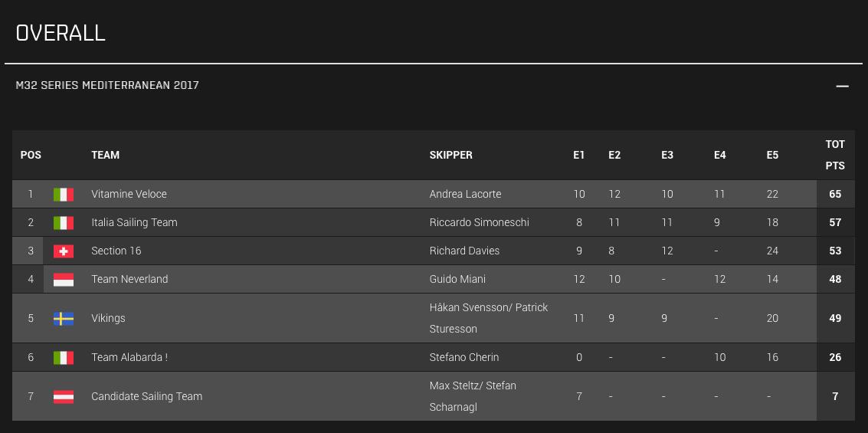The height and width of the screenshot is (433, 868).
Task: Click the Italian flag for Team Alabarda
Action: tap(64, 358)
